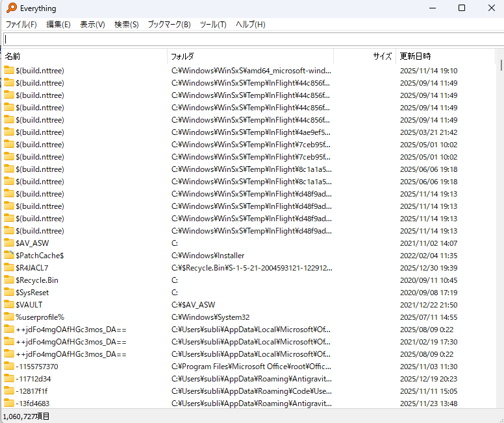Click the Everything magnifier app icon

[x=11, y=8]
